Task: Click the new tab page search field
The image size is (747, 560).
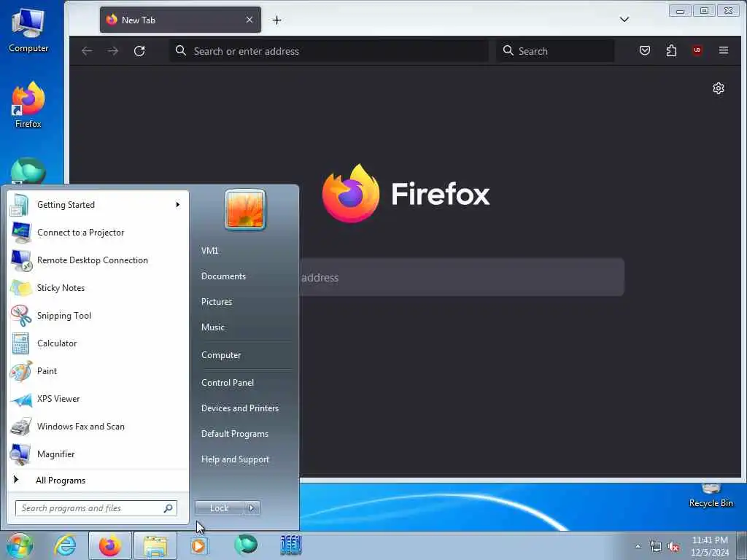Action: pyautogui.click(x=461, y=277)
